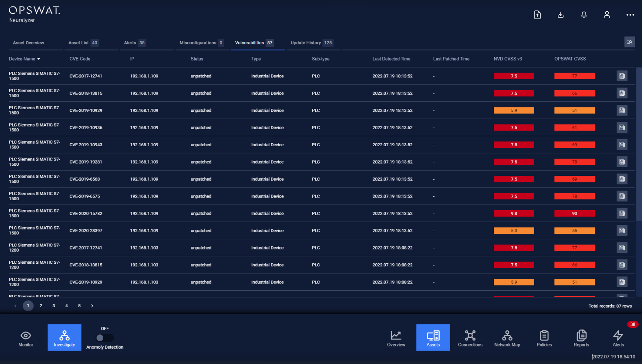642x364 pixels.
Task: Click CVE-2019-19281 code cell
Action: pyautogui.click(x=86, y=162)
